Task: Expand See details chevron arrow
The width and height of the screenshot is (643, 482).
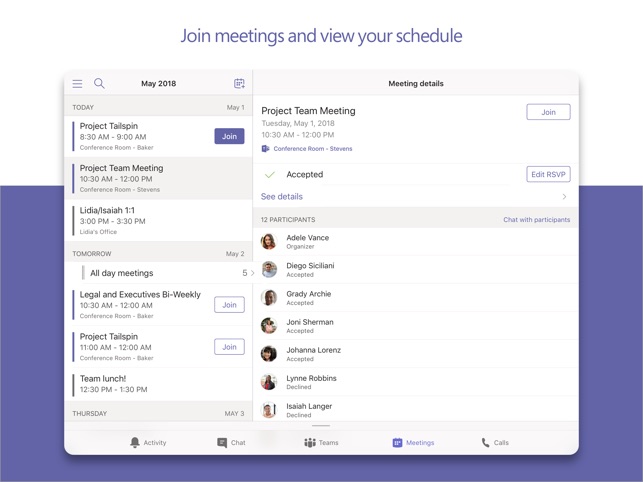Action: (565, 196)
